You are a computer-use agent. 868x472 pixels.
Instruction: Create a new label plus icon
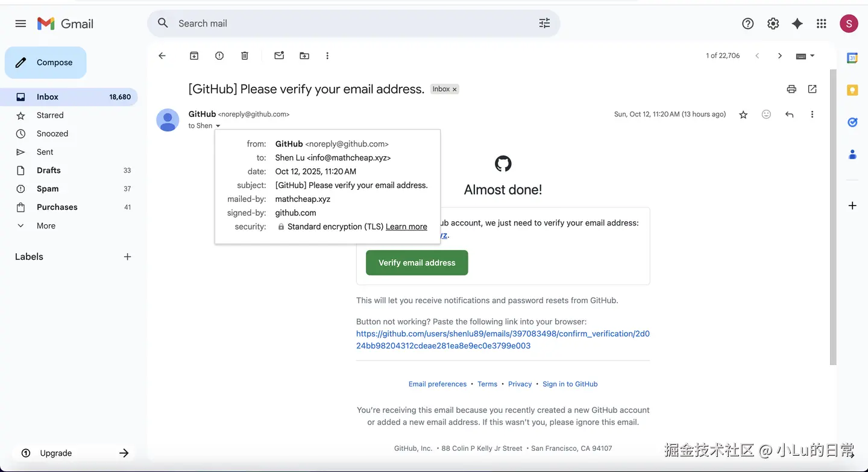point(127,257)
